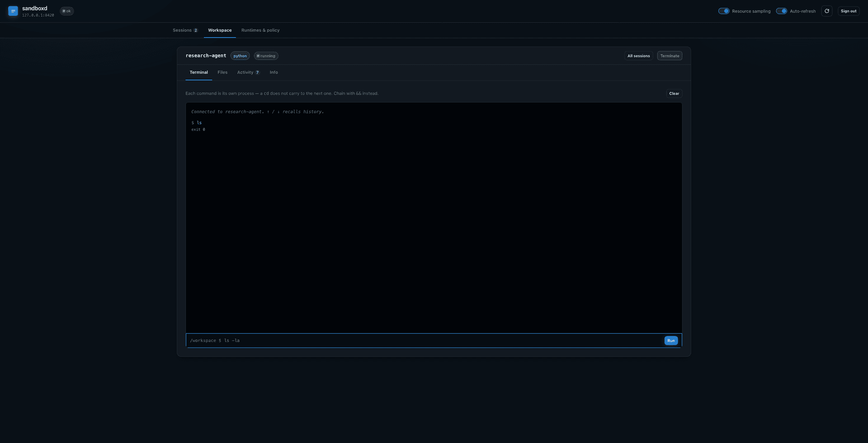Click the ok status badge

67,11
